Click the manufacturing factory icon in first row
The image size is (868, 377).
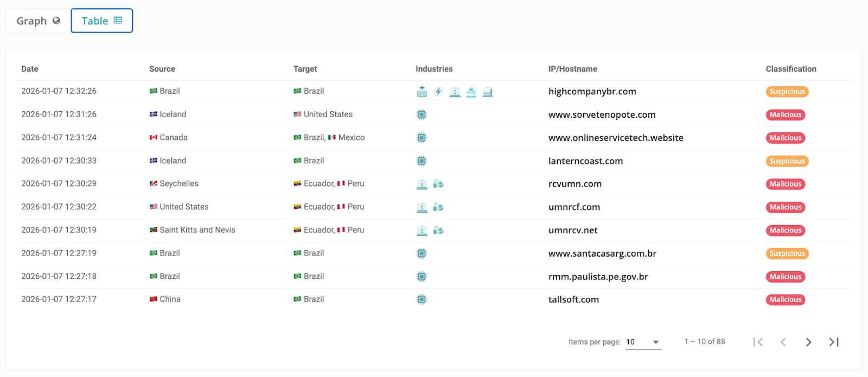(488, 92)
